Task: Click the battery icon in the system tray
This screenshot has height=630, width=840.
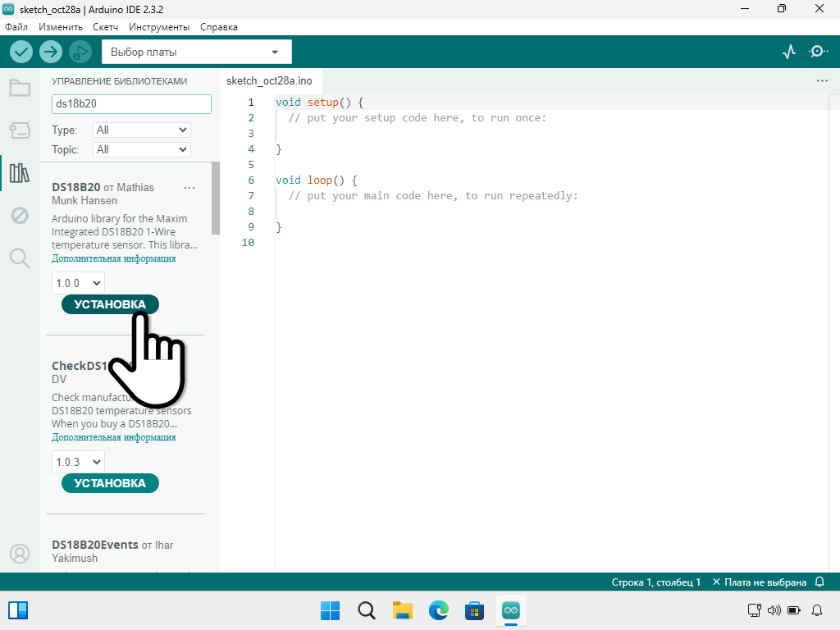Action: tap(794, 610)
